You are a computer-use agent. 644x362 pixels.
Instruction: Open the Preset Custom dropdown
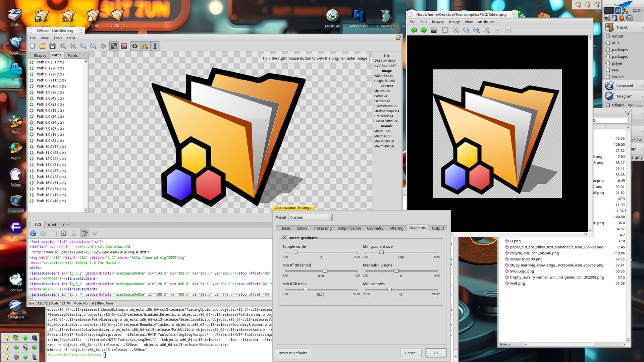(x=310, y=218)
